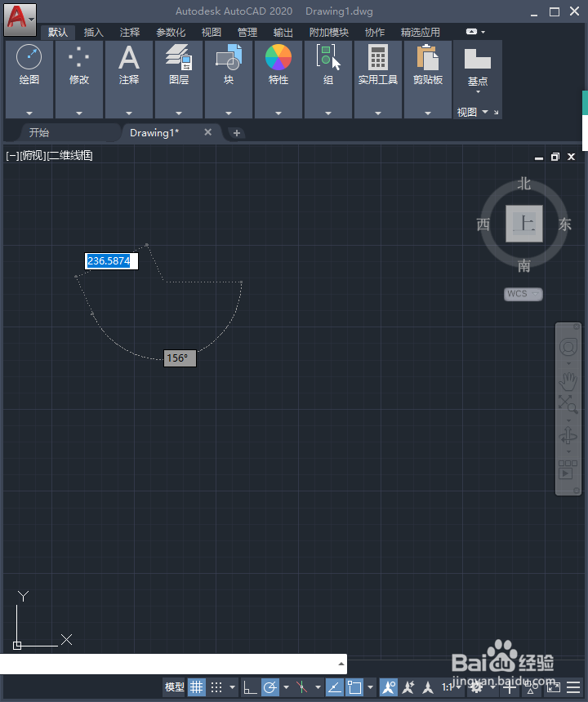The width and height of the screenshot is (588, 702).
Task: Open the SteeringWheels tool in navigation bar
Action: coord(568,347)
